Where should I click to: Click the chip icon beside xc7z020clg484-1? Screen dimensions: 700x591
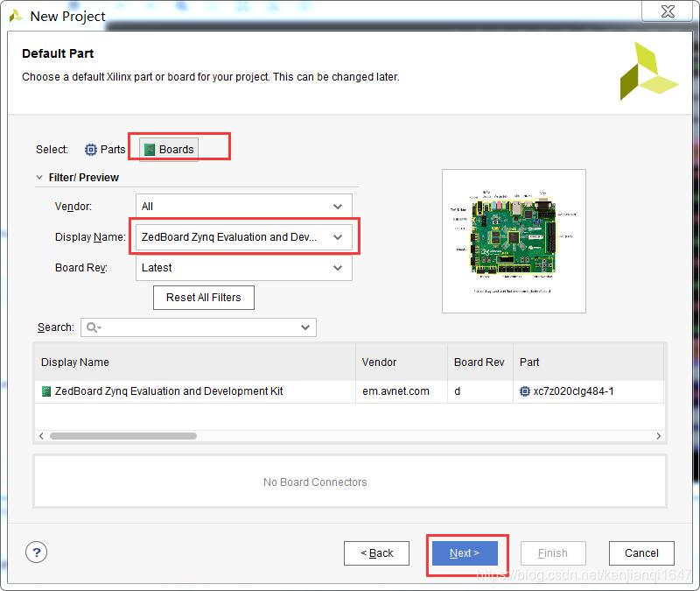(525, 391)
